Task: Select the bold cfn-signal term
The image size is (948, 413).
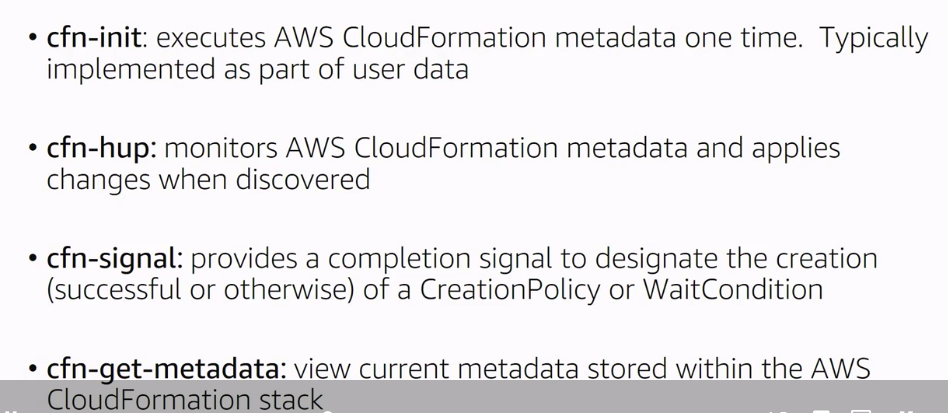Action: click(x=111, y=260)
